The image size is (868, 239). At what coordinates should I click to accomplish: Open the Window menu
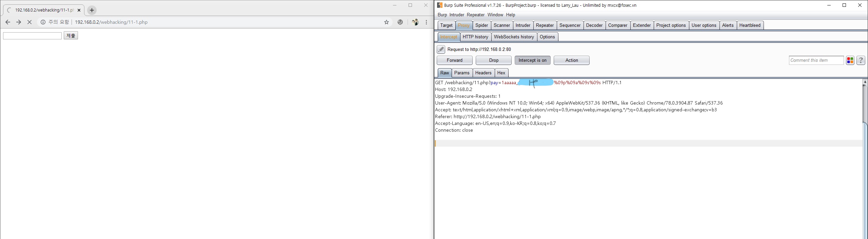495,15
